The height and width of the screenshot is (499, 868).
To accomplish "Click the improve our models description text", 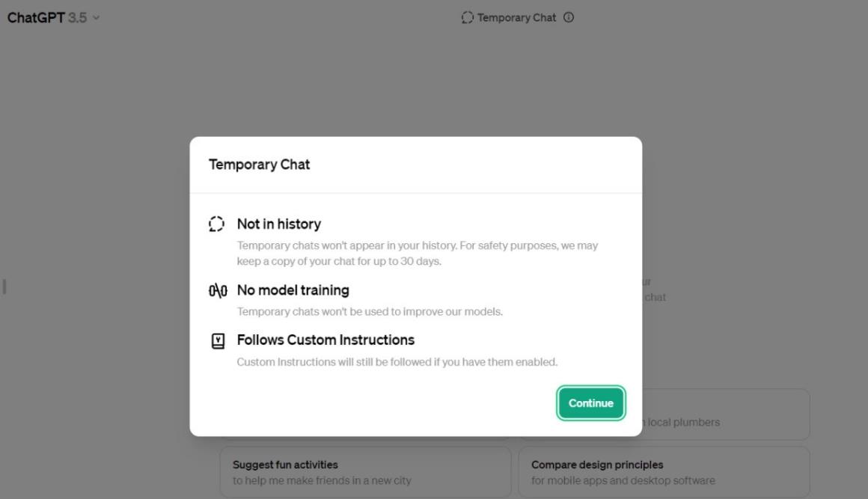I will point(370,312).
